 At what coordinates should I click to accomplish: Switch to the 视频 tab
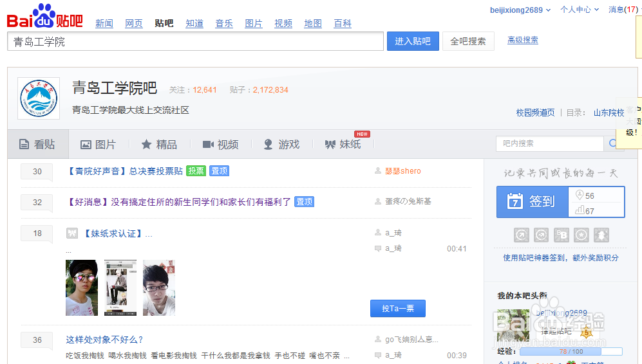coord(221,144)
